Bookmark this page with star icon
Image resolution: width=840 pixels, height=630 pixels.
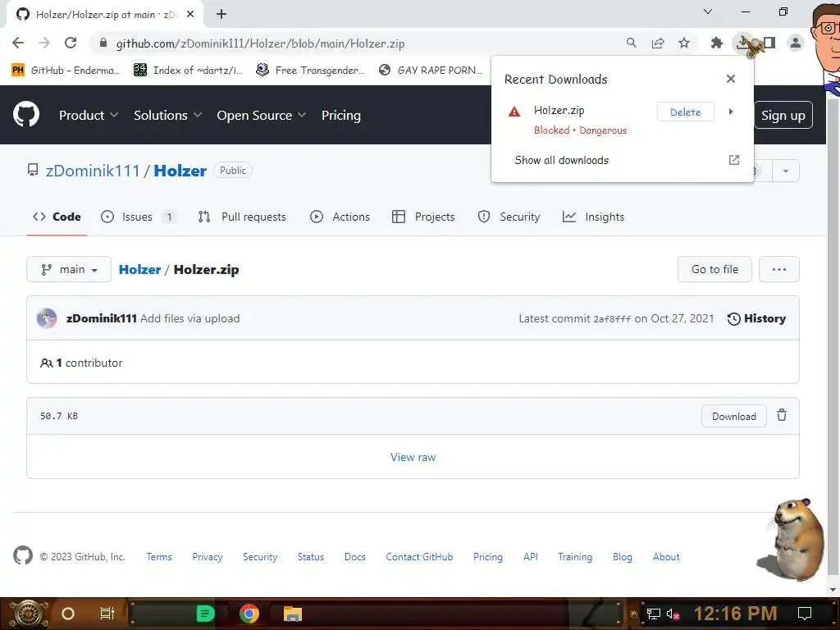683,43
